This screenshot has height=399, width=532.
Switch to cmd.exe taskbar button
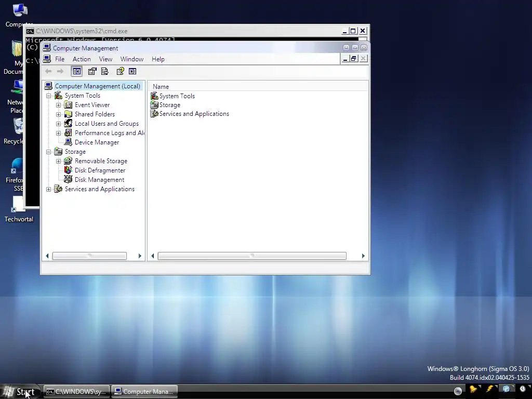click(x=77, y=392)
